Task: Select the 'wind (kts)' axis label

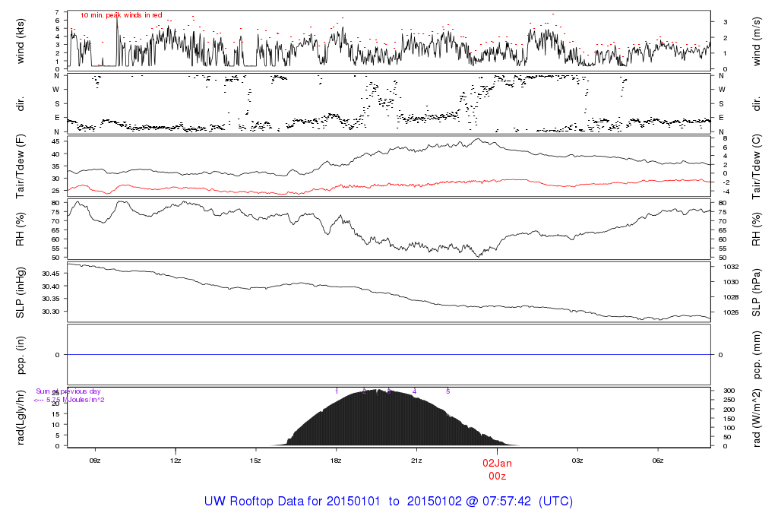Action: (x=21, y=41)
